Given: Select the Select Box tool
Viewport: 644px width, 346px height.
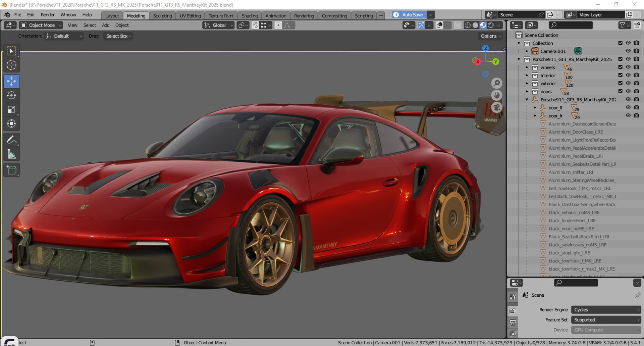Looking at the screenshot, I should click(11, 51).
